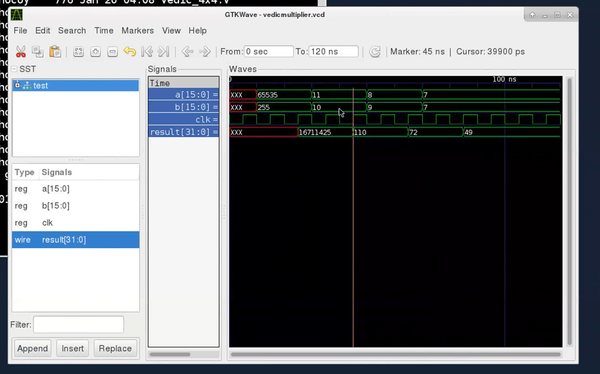Click the 16711425 value on result waveform
This screenshot has width=600, height=374.
pos(315,132)
